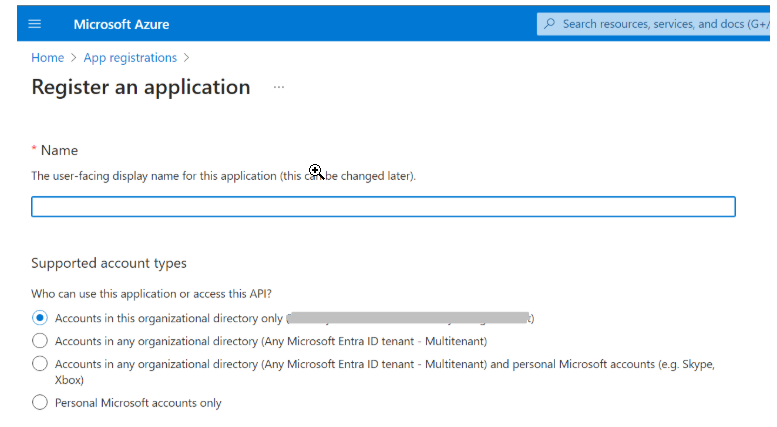Navigate to Home breadcrumb link
Viewport: 777px width, 427px height.
(47, 58)
